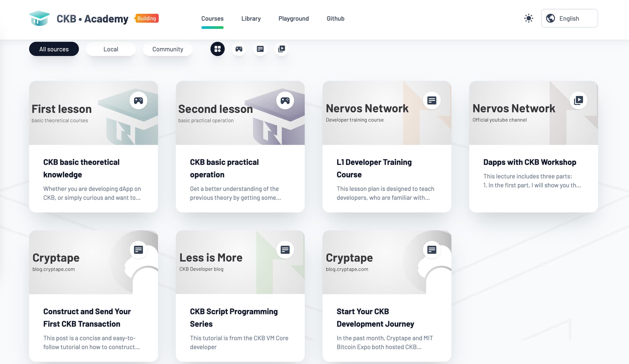Viewport: 629px width, 364px height.
Task: Go to the Playground tab
Action: click(294, 19)
